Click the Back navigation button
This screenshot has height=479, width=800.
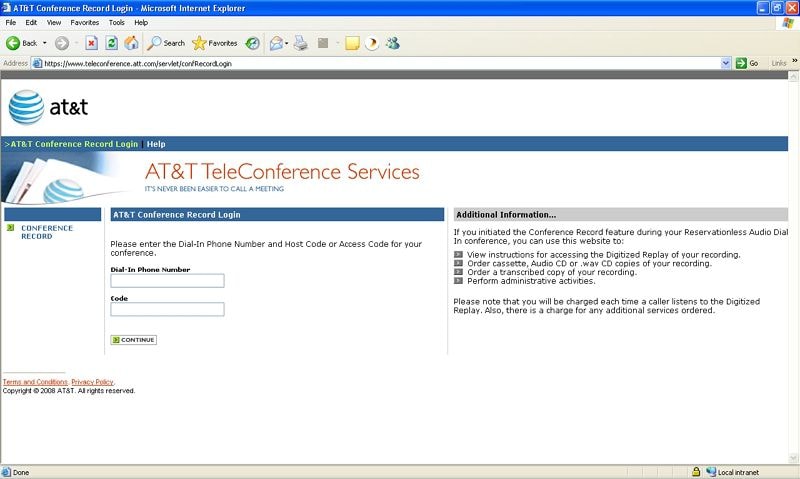click(x=21, y=43)
